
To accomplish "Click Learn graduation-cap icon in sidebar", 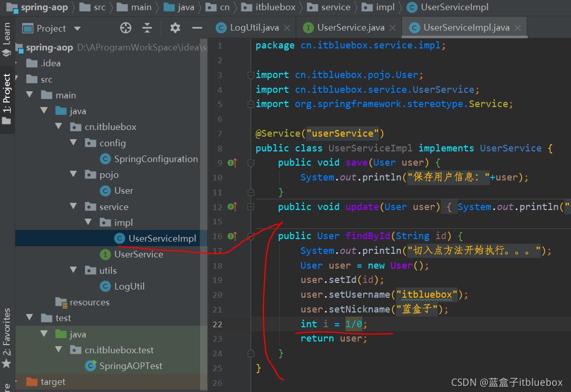I will point(7,53).
